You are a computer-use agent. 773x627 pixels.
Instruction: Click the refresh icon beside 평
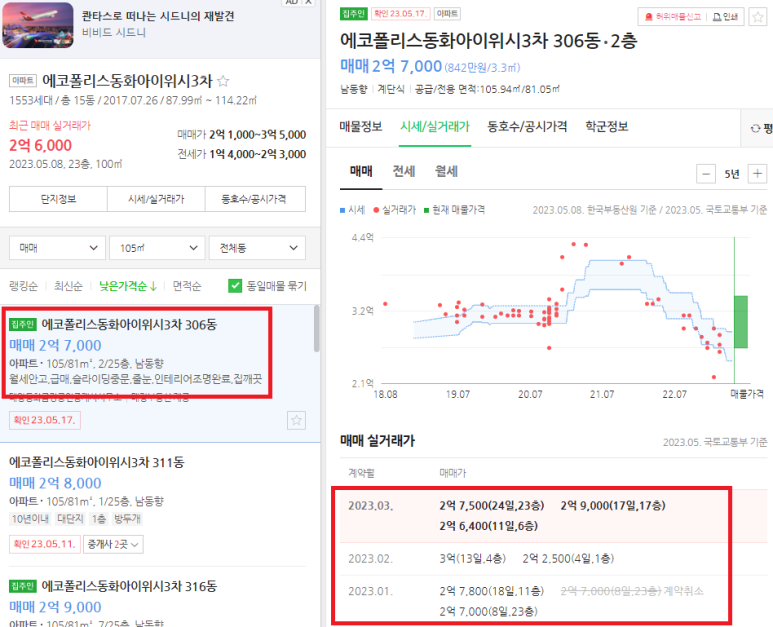[755, 128]
